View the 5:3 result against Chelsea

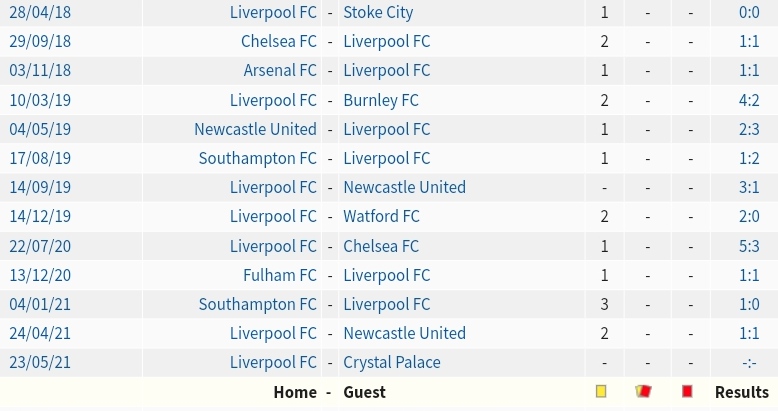[749, 246]
